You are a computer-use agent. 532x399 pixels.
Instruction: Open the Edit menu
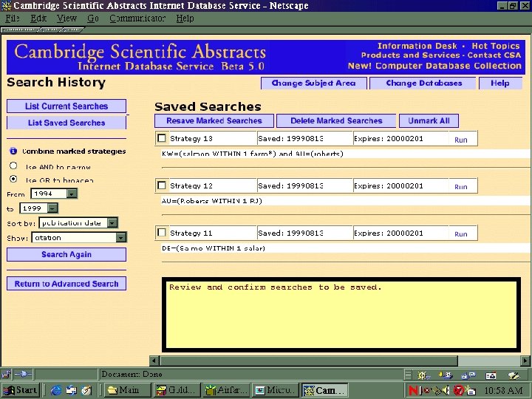(x=38, y=18)
